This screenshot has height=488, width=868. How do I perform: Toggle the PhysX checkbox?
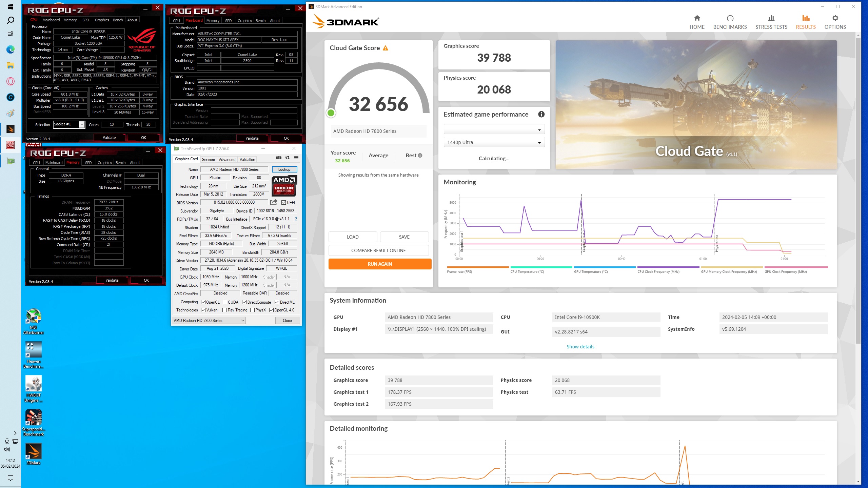[252, 310]
